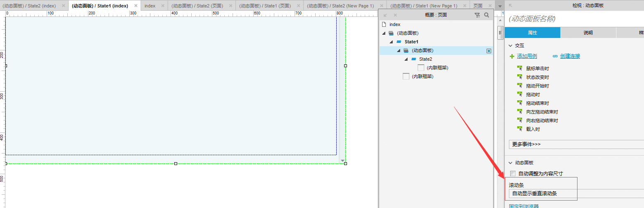
Task: Select the 拖动结束时 event
Action: (x=537, y=103)
